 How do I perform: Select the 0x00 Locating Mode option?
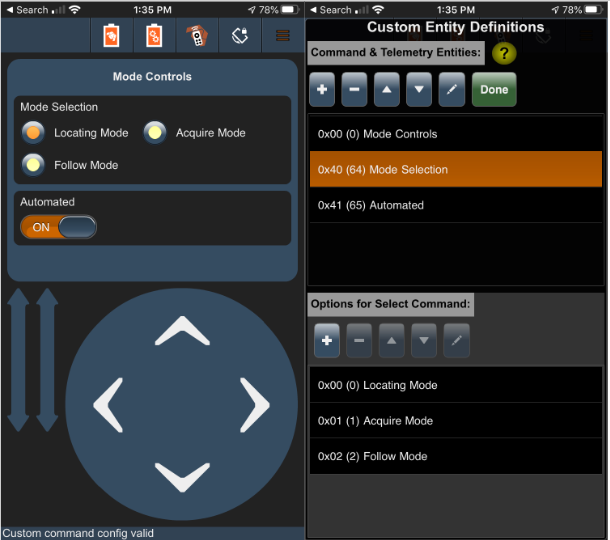[456, 385]
